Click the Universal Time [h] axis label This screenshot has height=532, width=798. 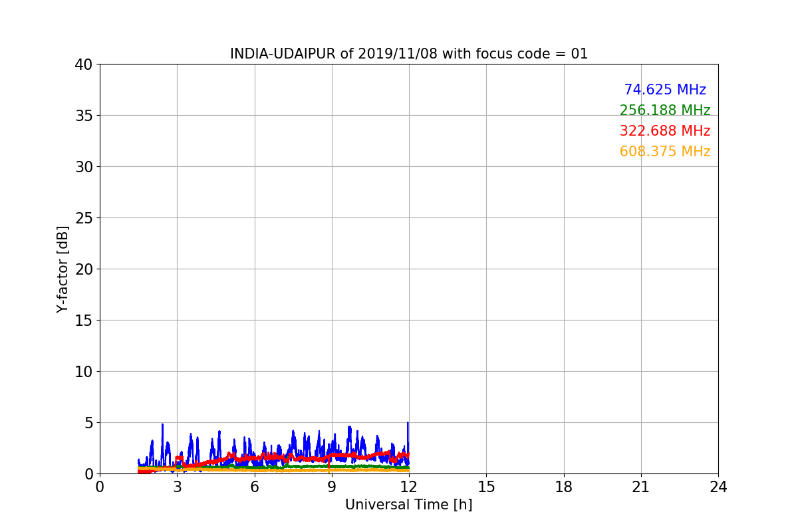(x=408, y=505)
